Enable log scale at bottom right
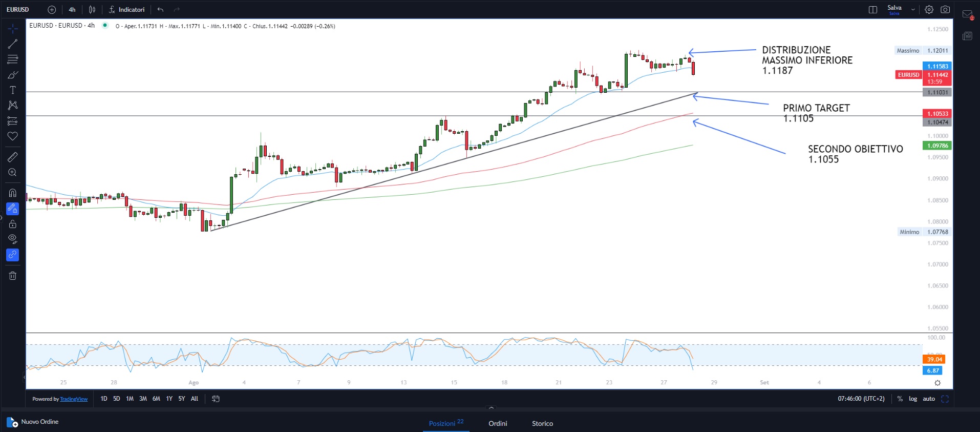Image resolution: width=980 pixels, height=432 pixels. [x=913, y=399]
